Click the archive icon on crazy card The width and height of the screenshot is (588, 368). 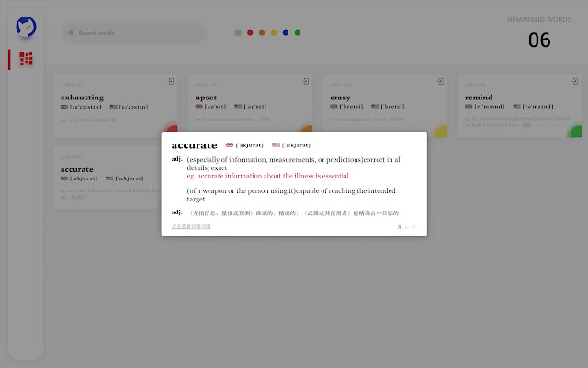(x=440, y=81)
